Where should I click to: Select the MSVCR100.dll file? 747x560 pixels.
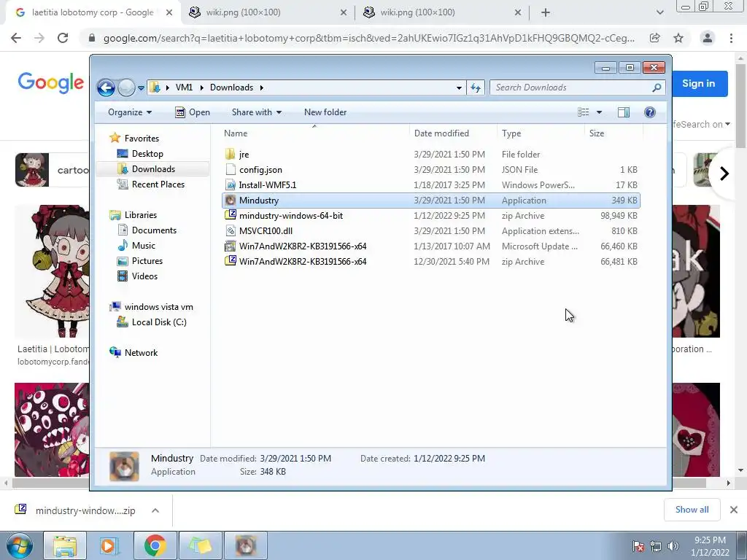[430, 231]
